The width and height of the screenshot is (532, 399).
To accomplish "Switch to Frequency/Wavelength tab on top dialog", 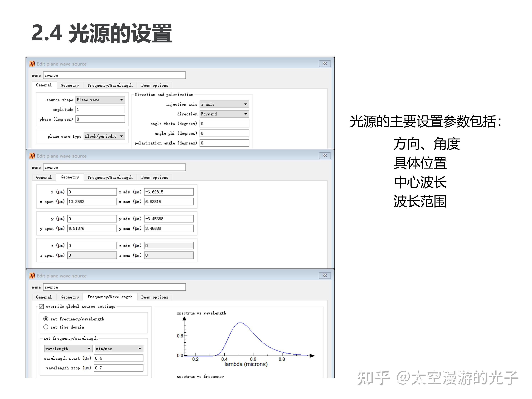I will [x=110, y=85].
